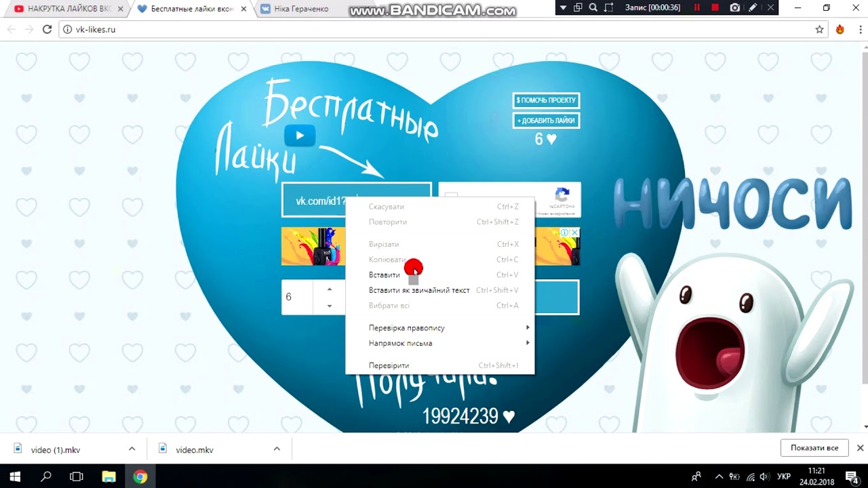The image size is (868, 488).
Task: Select the Bandicam rectangle area icon
Action: tap(608, 7)
